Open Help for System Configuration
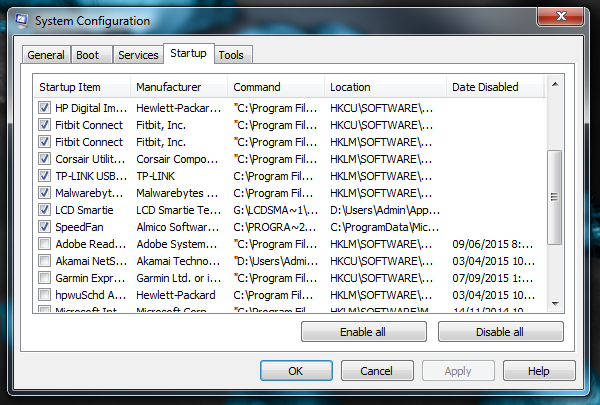 tap(539, 371)
